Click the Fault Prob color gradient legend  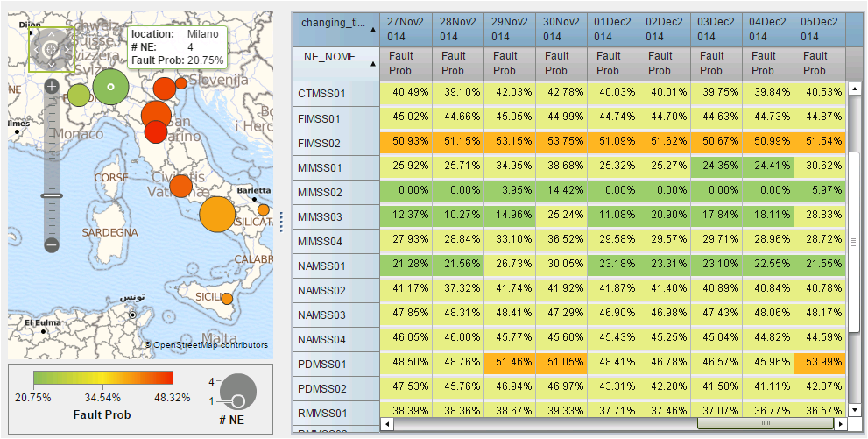103,379
